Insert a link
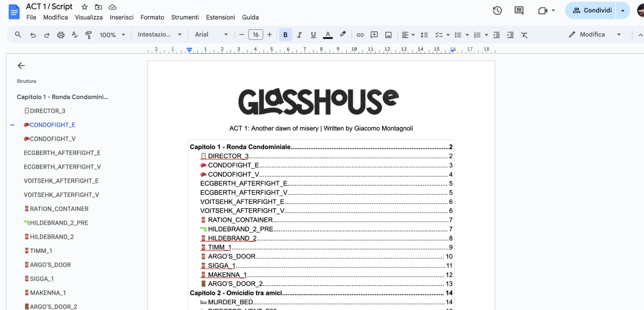This screenshot has width=644, height=310. pos(360,35)
